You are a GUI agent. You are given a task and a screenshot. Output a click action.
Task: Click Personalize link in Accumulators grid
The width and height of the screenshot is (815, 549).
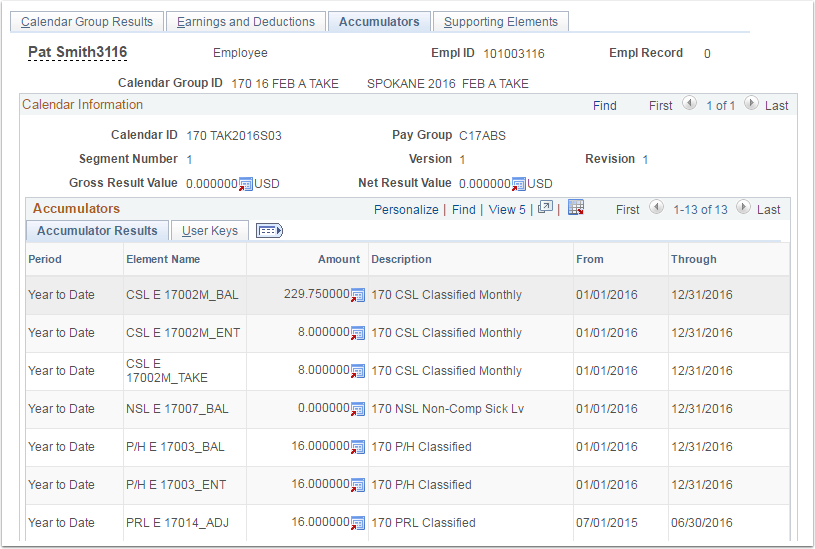(406, 210)
